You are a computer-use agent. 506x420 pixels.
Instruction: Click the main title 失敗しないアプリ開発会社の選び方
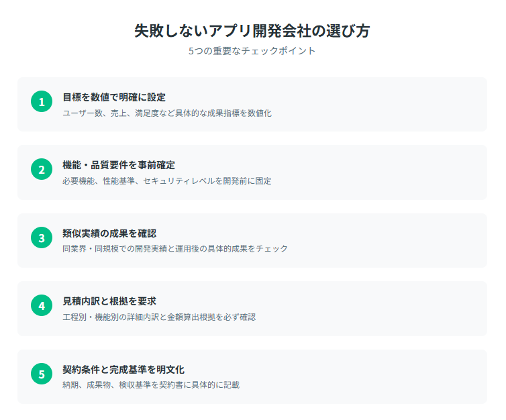tap(252, 31)
